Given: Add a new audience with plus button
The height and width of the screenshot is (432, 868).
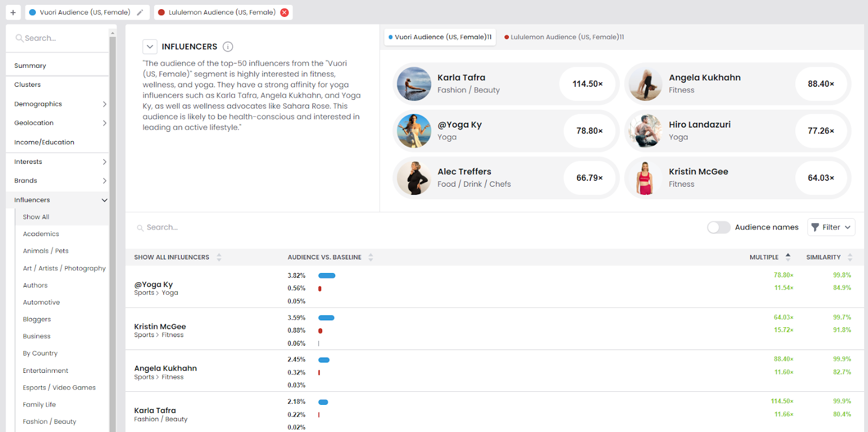Looking at the screenshot, I should pyautogui.click(x=13, y=12).
